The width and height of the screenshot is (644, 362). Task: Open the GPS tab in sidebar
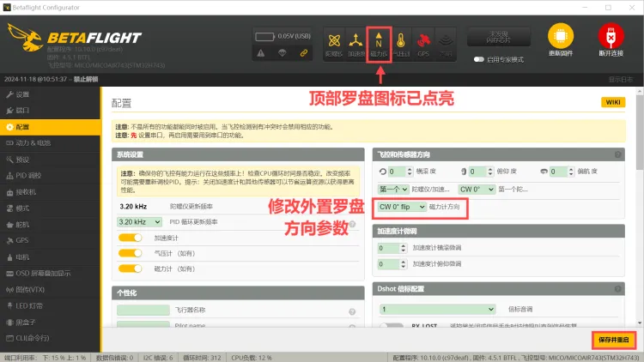[50, 240]
